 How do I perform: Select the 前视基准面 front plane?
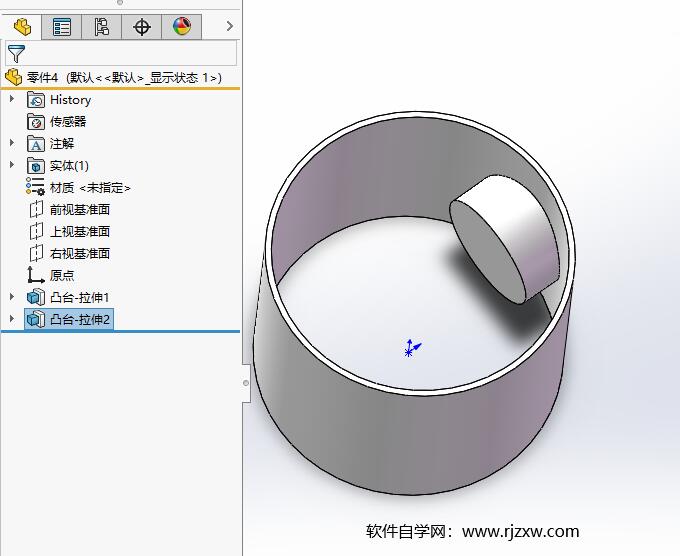[x=80, y=210]
